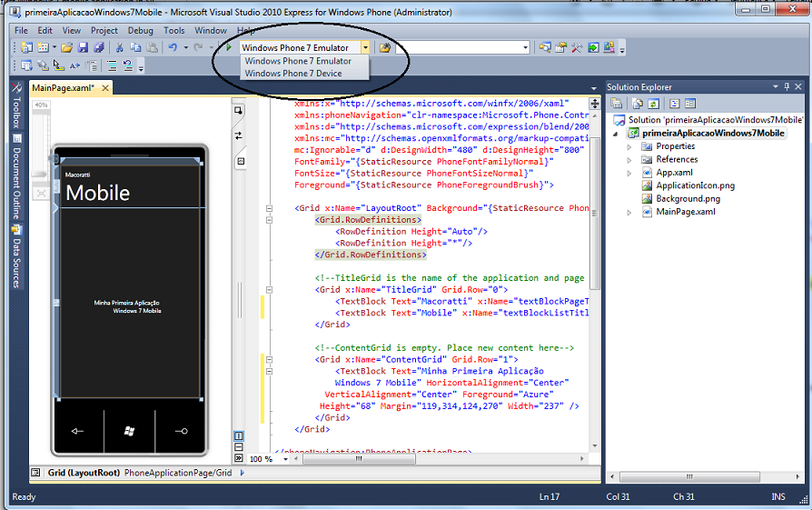Click the Find in Files folder icon
The height and width of the screenshot is (510, 812).
pos(385,47)
